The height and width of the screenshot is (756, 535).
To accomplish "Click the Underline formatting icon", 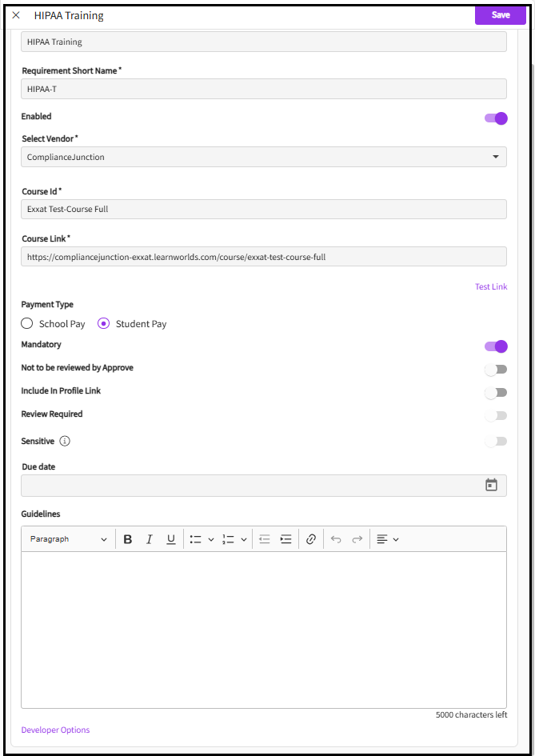I will [x=171, y=539].
